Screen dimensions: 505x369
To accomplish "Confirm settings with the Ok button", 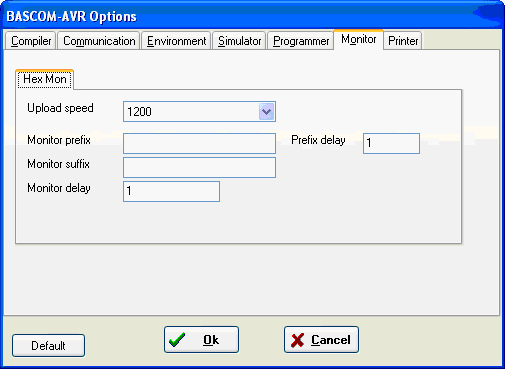I will pyautogui.click(x=201, y=340).
